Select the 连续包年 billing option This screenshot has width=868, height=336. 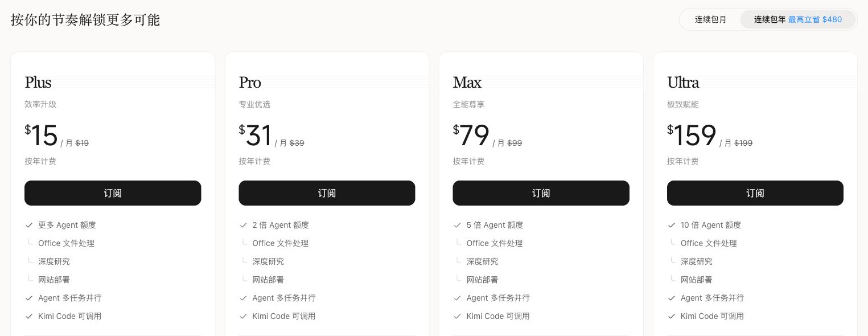click(770, 19)
